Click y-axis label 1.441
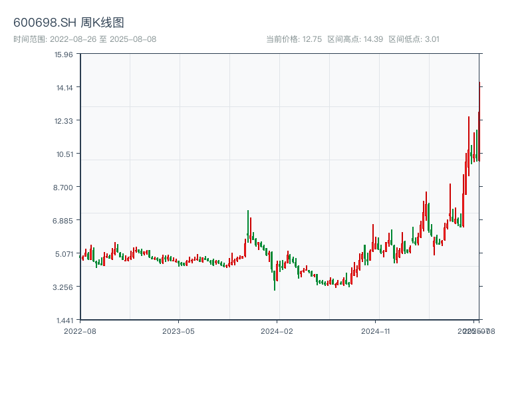The image size is (532, 399). pos(65,321)
